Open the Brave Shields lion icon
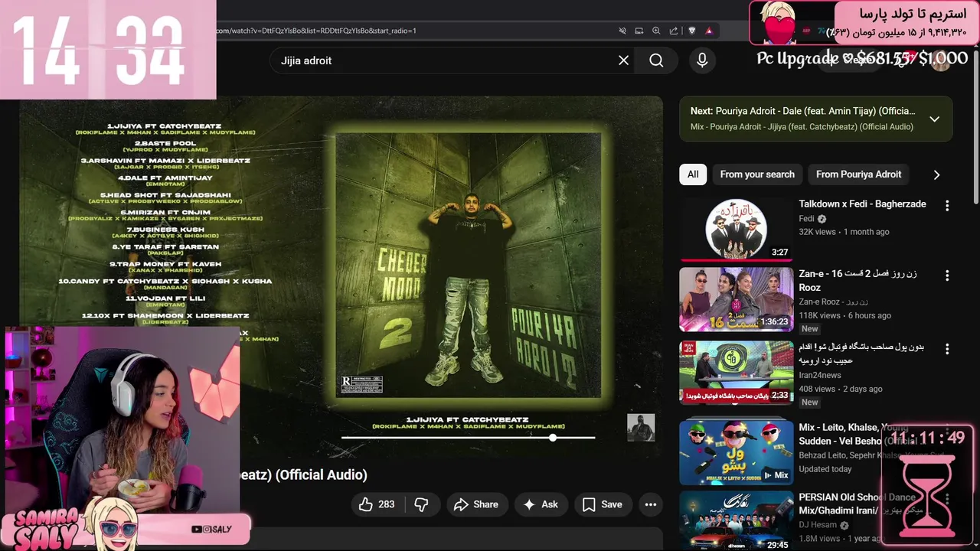This screenshot has width=980, height=551. click(692, 31)
